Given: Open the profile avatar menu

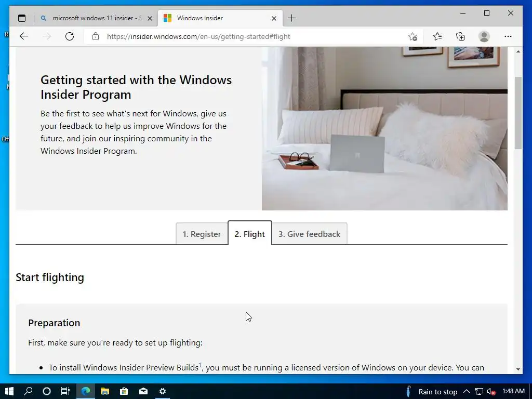Looking at the screenshot, I should pos(484,36).
